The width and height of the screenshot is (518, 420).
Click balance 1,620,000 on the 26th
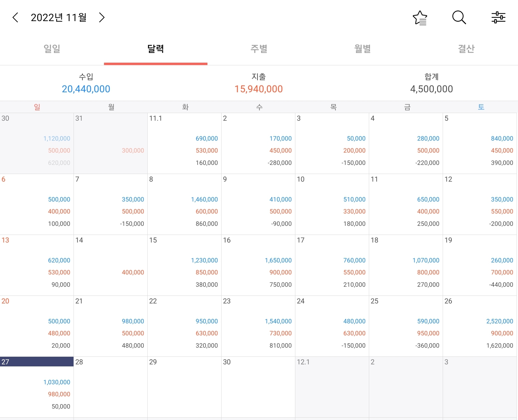tap(500, 346)
